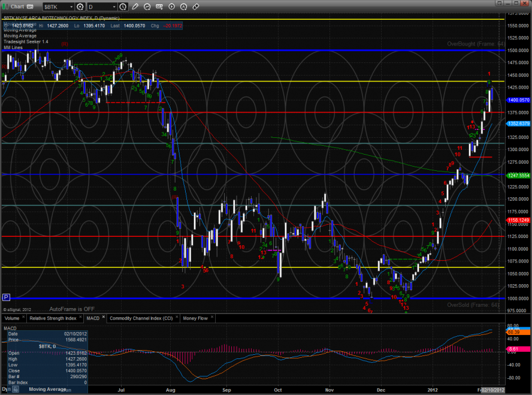The width and height of the screenshot is (532, 395).
Task: Click the red 1158.1249 moving average marker
Action: point(518,220)
